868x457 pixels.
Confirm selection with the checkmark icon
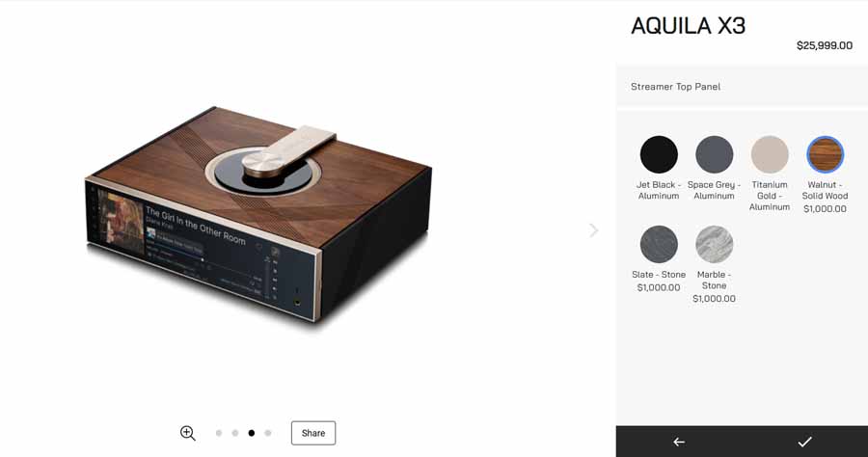[804, 442]
